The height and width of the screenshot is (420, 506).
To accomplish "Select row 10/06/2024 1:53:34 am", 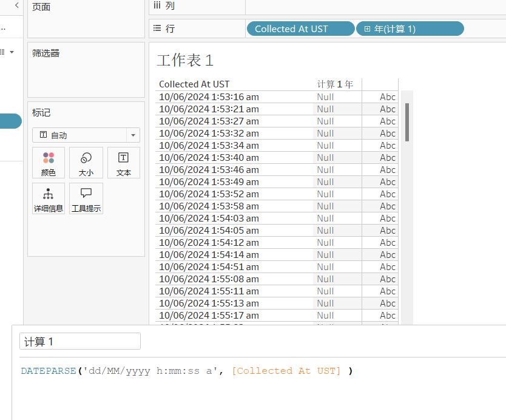I will (x=209, y=146).
